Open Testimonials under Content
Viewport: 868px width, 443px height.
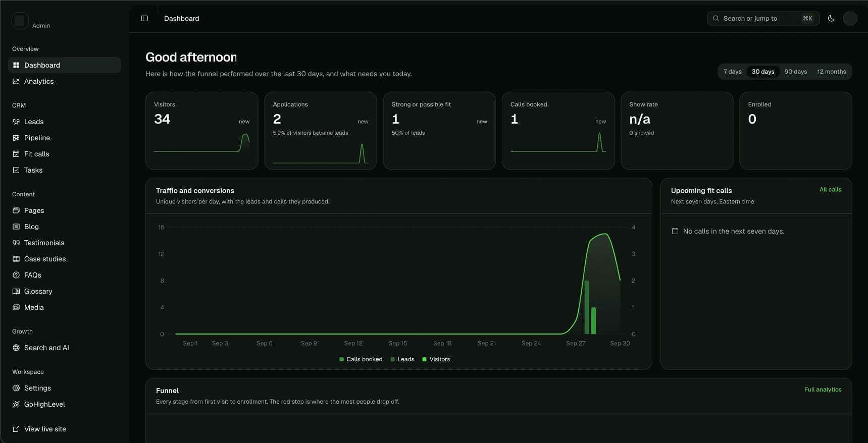(65, 243)
